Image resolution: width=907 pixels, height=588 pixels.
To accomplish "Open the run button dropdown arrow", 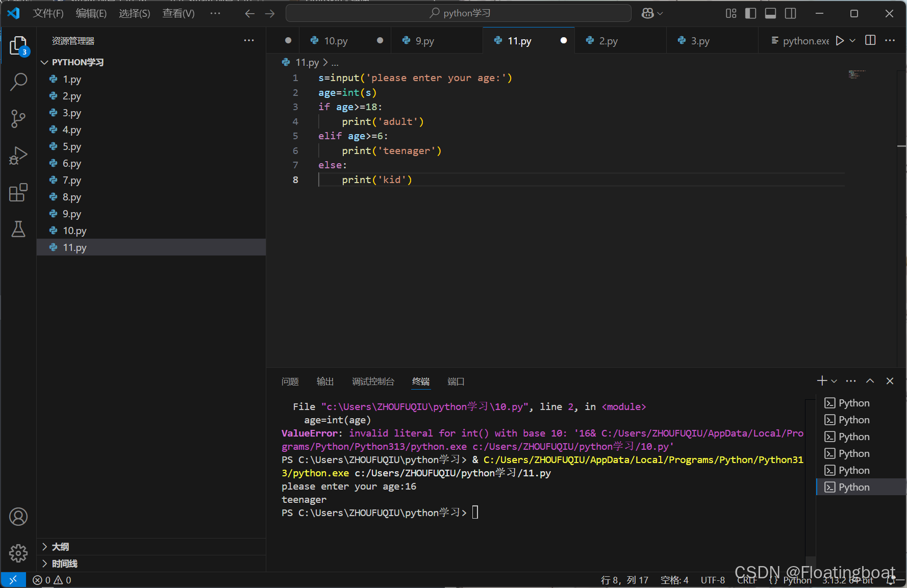I will click(x=852, y=41).
